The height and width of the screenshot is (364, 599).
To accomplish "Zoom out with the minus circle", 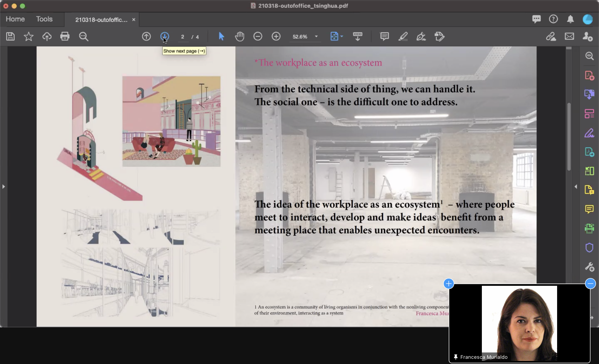I will click(x=258, y=37).
